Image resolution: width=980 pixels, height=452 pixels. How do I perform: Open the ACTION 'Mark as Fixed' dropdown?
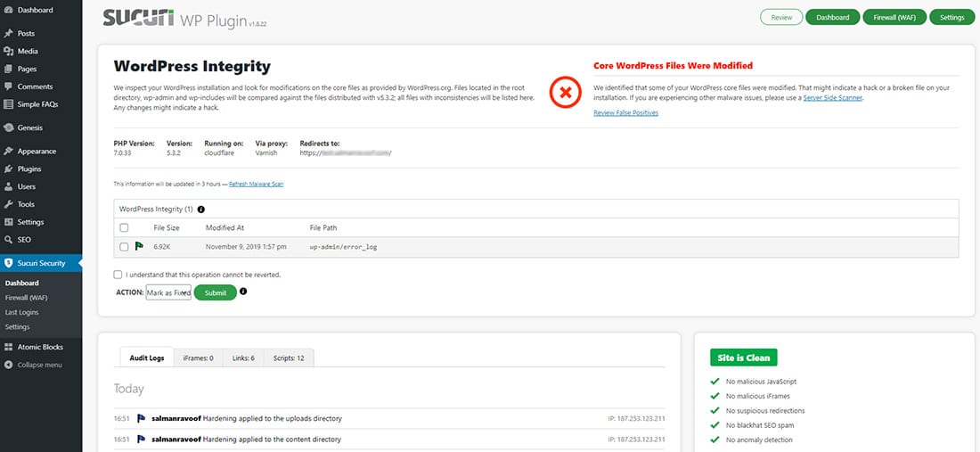click(168, 292)
